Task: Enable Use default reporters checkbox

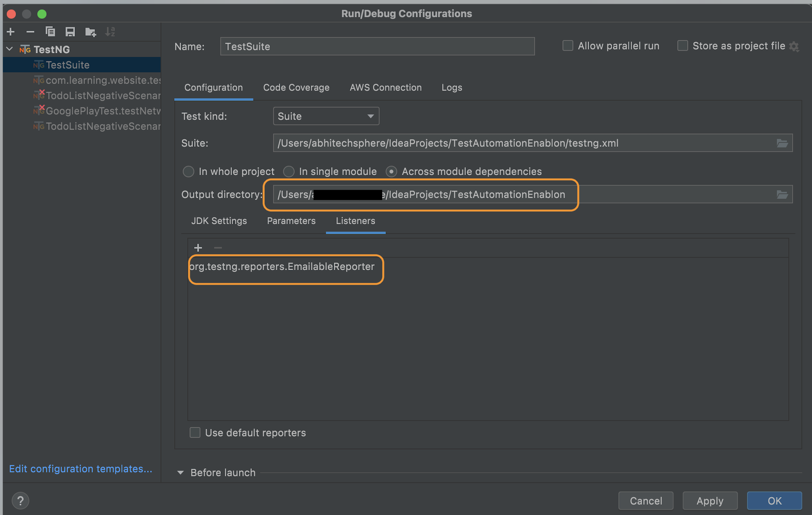Action: point(195,433)
